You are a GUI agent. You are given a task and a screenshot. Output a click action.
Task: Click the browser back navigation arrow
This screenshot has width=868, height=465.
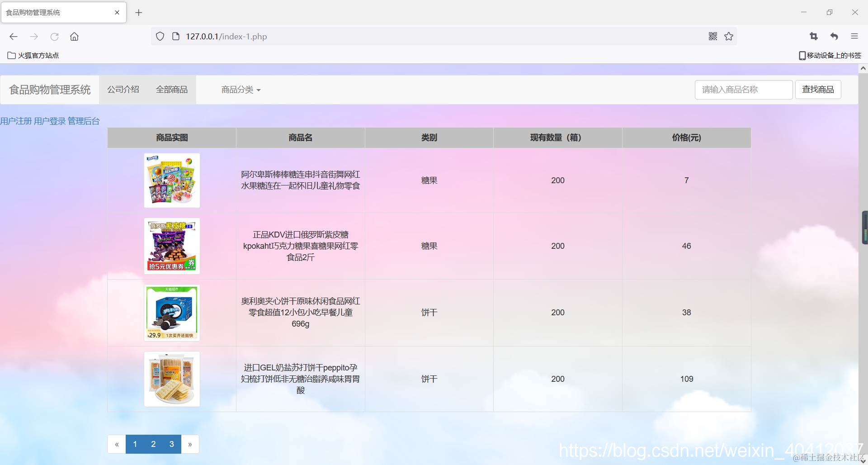point(13,37)
